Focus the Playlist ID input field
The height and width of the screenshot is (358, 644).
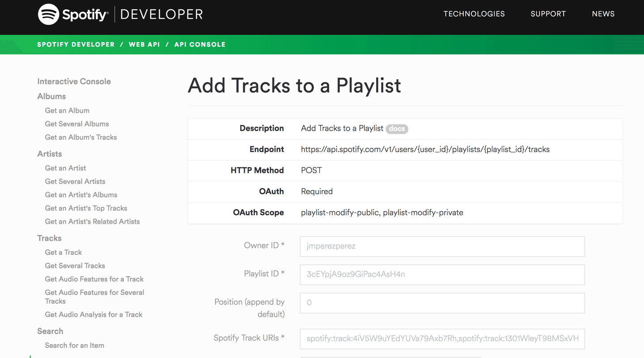coord(442,275)
